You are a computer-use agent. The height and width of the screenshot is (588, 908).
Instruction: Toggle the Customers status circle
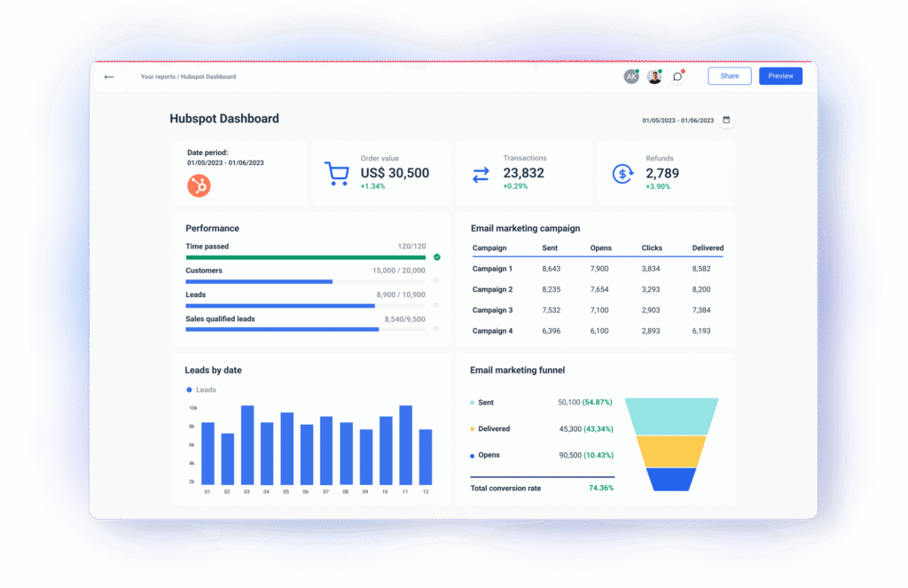pyautogui.click(x=436, y=281)
